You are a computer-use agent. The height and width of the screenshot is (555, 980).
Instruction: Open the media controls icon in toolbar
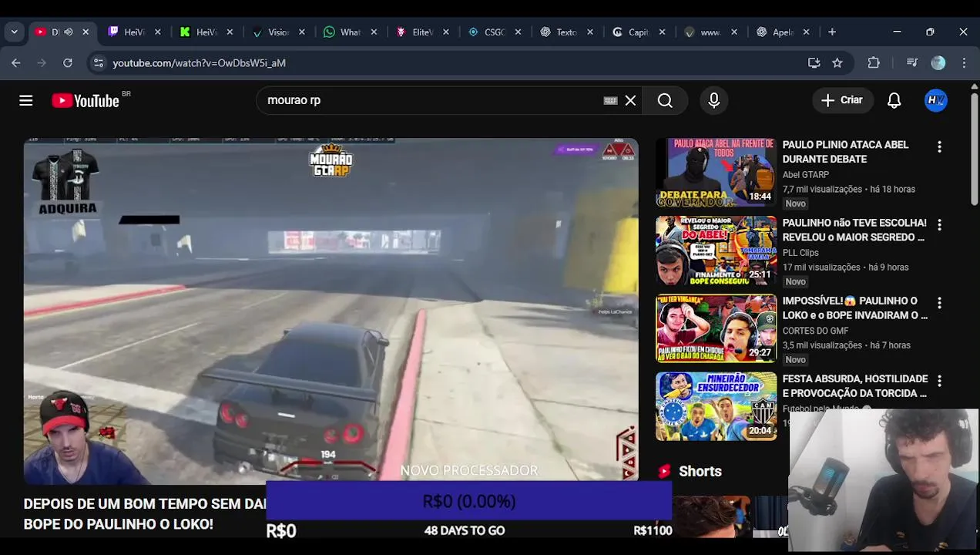(912, 63)
